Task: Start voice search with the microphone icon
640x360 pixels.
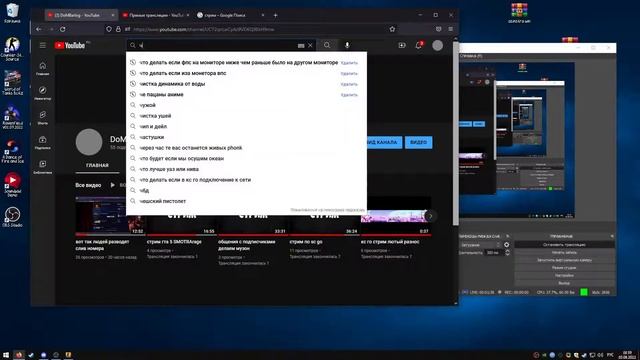Action: click(x=347, y=45)
